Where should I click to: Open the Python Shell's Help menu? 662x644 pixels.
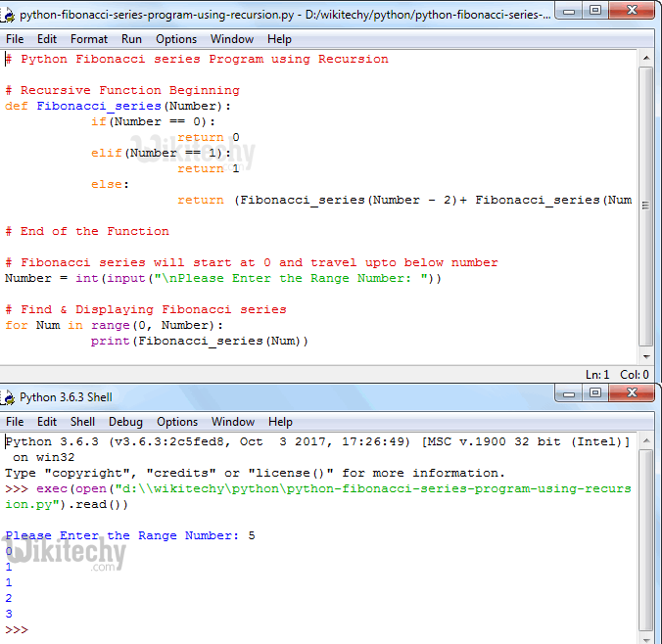[x=280, y=422]
